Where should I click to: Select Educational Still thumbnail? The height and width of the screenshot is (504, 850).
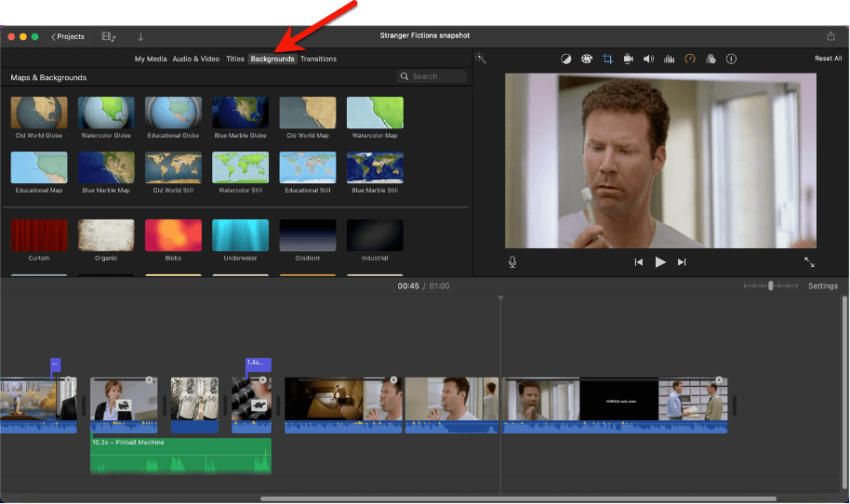coord(308,167)
